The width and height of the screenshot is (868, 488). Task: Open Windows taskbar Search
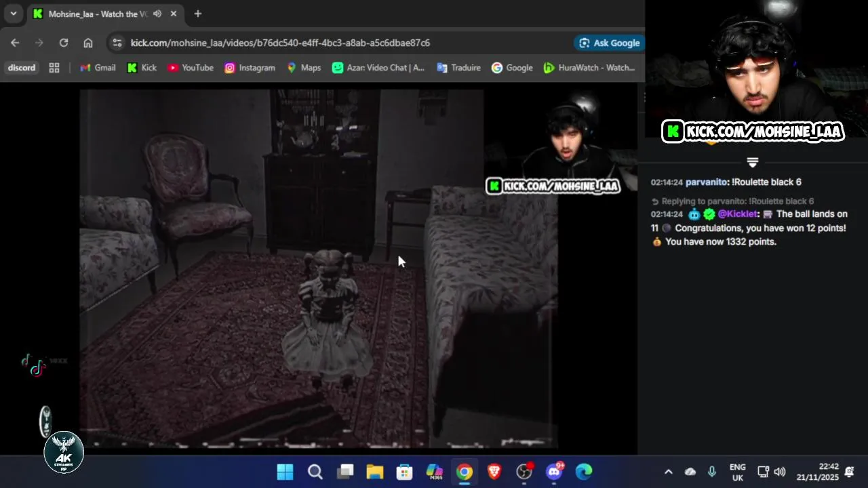[x=315, y=472]
